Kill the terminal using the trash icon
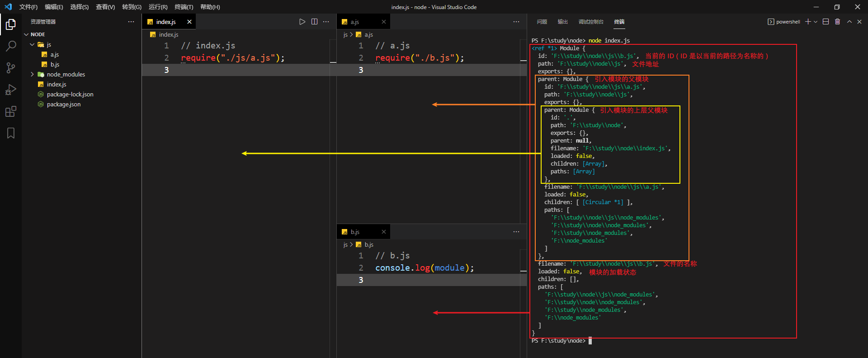This screenshot has width=868, height=358. pyautogui.click(x=837, y=22)
